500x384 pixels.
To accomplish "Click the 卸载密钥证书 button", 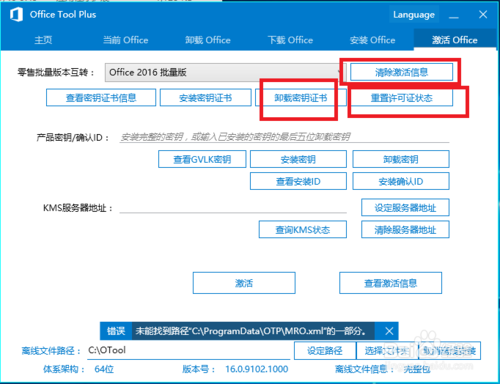I will (x=301, y=98).
